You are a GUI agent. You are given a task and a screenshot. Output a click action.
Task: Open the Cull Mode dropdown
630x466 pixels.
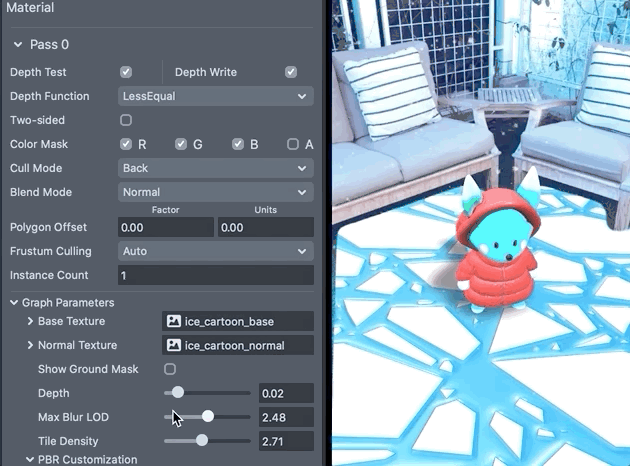215,168
